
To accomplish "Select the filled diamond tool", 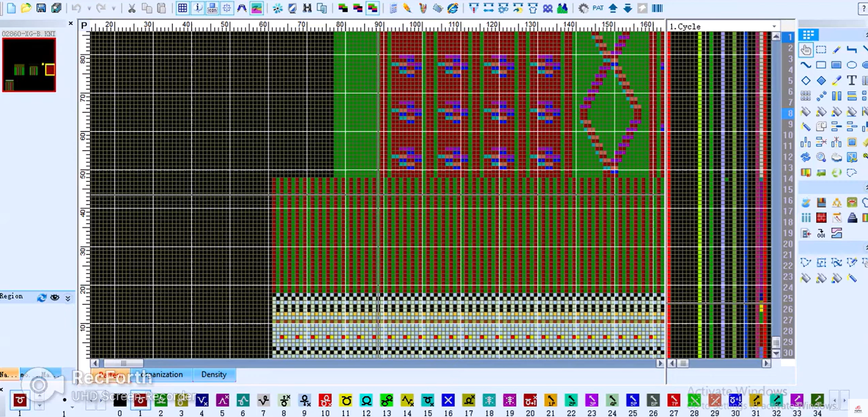I will [x=821, y=81].
